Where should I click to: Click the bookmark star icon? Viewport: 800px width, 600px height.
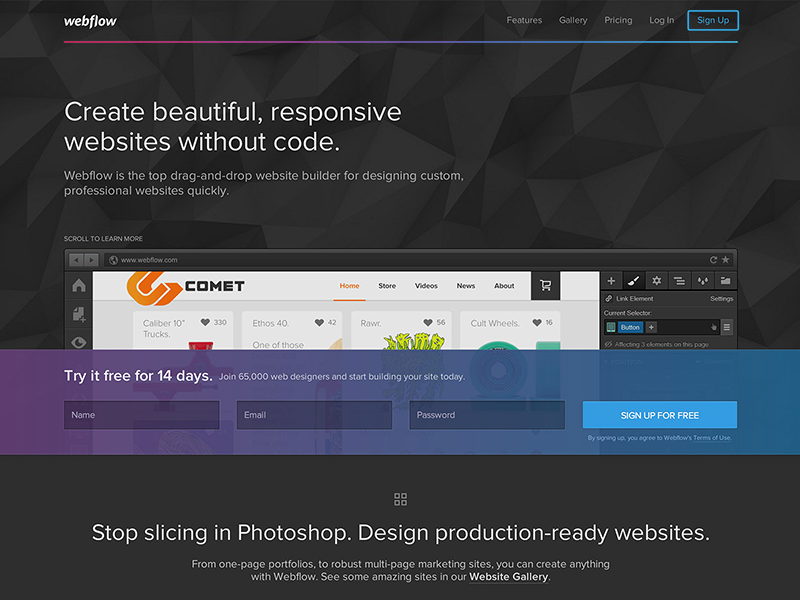tap(725, 260)
